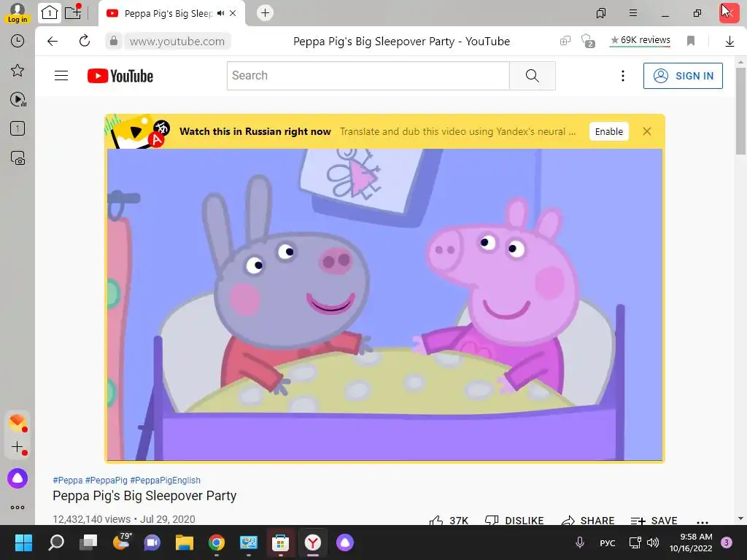Viewport: 747px width, 560px height.
Task: Open more actions ellipsis beside SAVE
Action: point(703,522)
